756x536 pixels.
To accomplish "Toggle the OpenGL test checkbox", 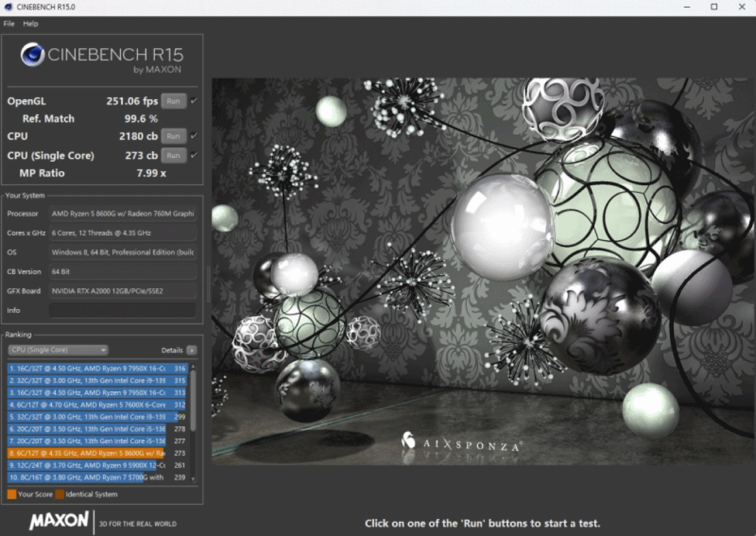I will [194, 101].
